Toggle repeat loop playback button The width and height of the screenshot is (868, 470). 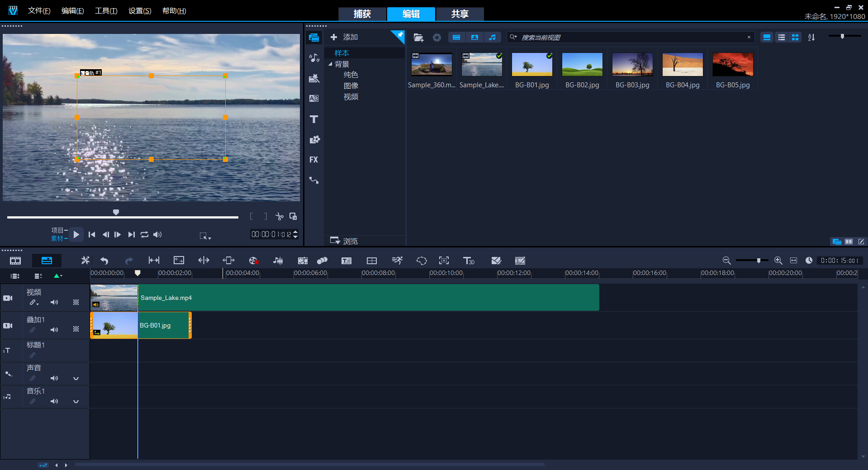point(144,234)
